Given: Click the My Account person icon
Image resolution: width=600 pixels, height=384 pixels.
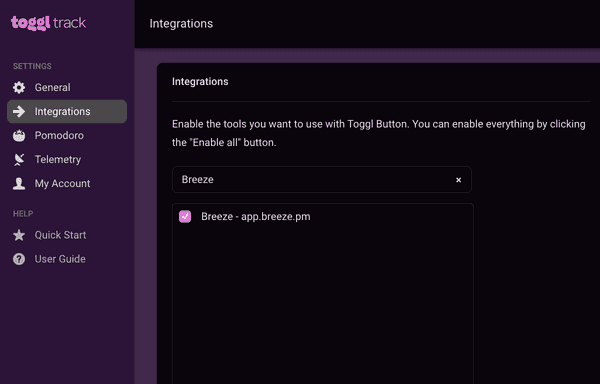Looking at the screenshot, I should tap(19, 184).
